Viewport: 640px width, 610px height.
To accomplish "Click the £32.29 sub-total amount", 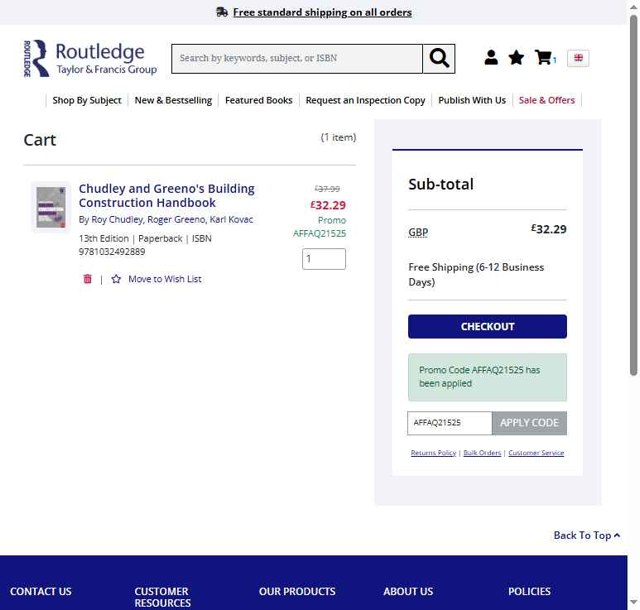I will click(549, 229).
